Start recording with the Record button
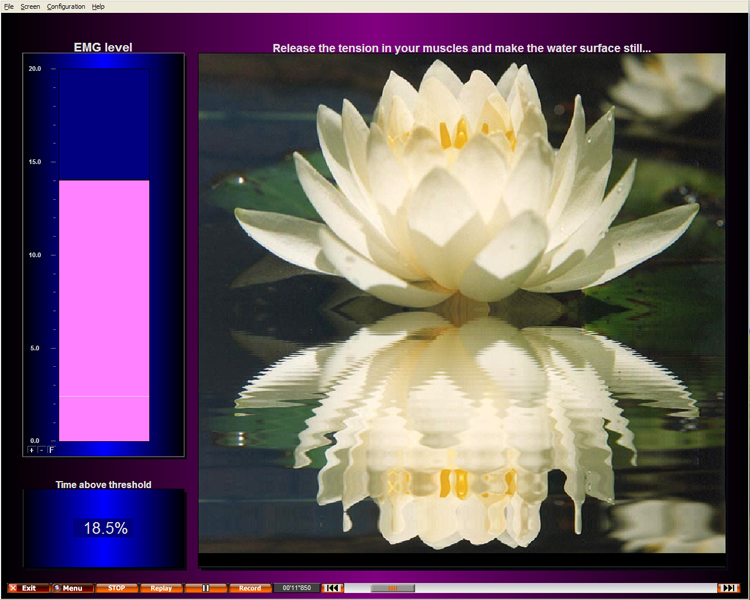This screenshot has width=750, height=600. (x=250, y=588)
